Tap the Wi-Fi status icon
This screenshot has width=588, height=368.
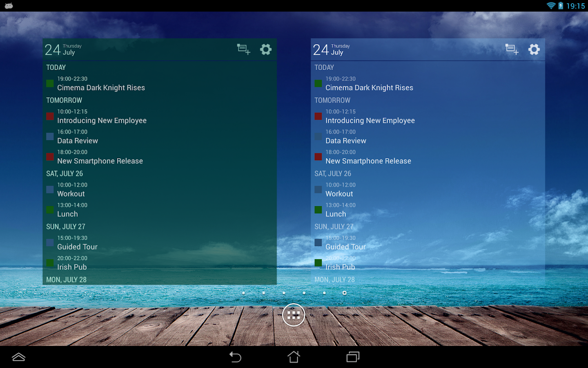pos(551,6)
